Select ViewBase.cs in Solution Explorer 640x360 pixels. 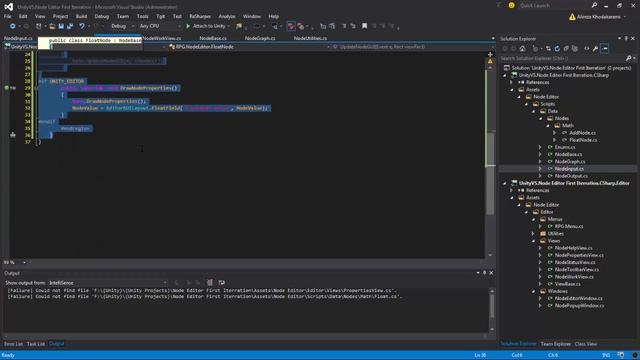[567, 284]
